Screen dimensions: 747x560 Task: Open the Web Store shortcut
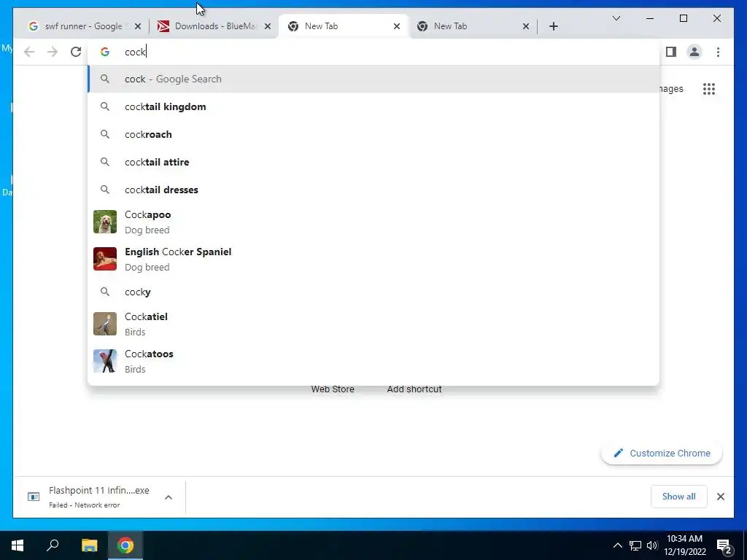[333, 389]
